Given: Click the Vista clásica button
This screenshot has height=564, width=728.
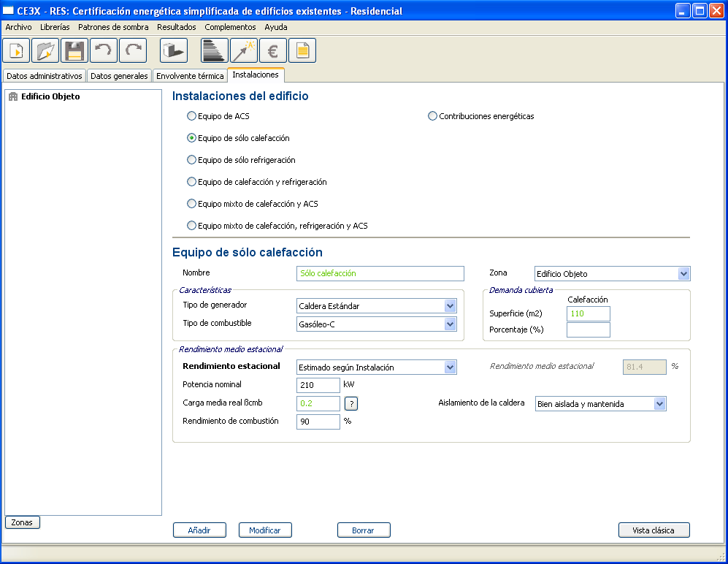Looking at the screenshot, I should pyautogui.click(x=654, y=530).
